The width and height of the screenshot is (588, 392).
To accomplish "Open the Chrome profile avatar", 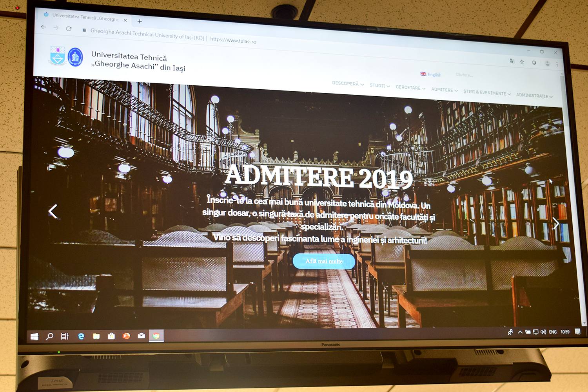I will 547,63.
